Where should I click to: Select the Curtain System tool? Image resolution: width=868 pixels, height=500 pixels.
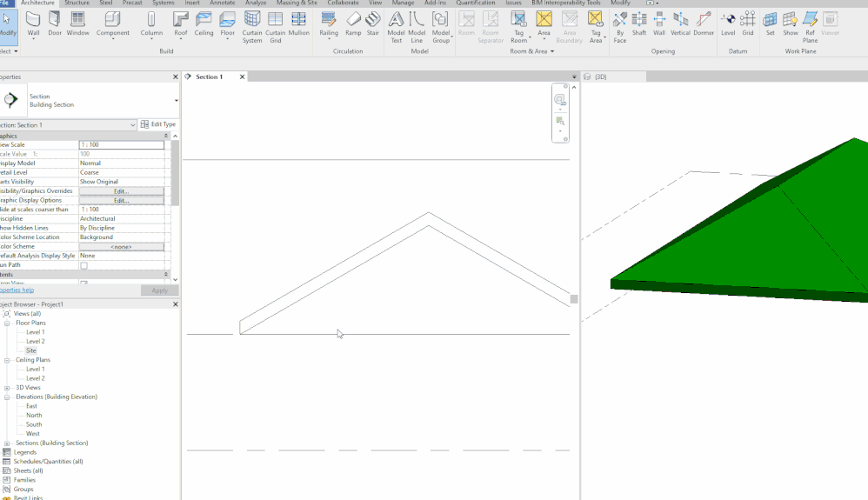tap(252, 27)
